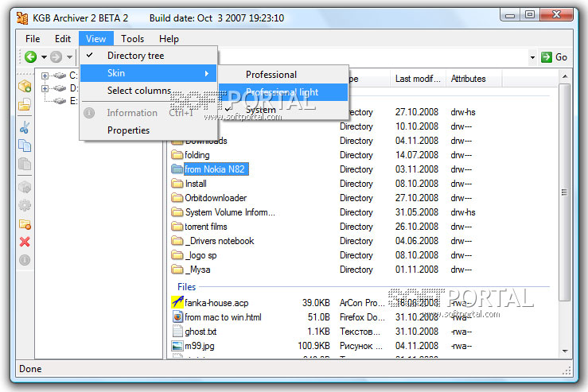Click the D: drive icon

59,88
